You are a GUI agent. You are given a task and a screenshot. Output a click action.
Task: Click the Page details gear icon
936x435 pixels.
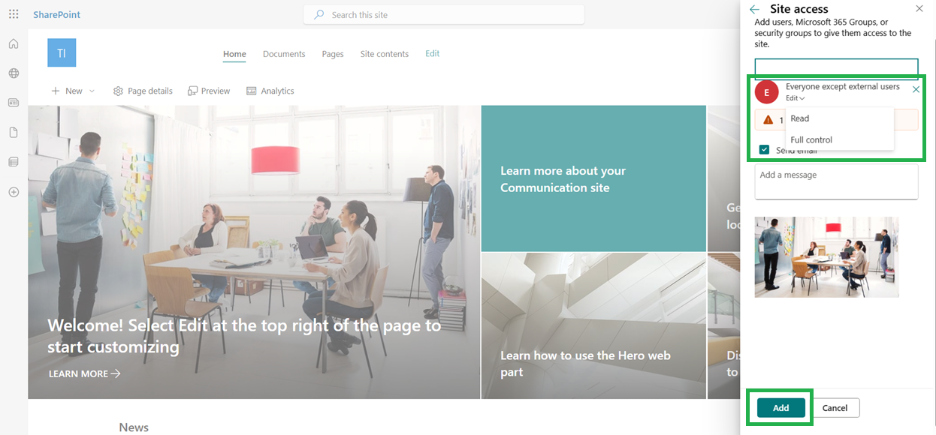(x=118, y=91)
